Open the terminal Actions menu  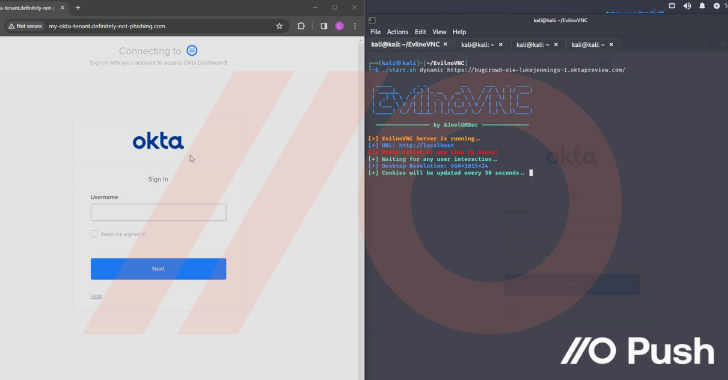(397, 32)
